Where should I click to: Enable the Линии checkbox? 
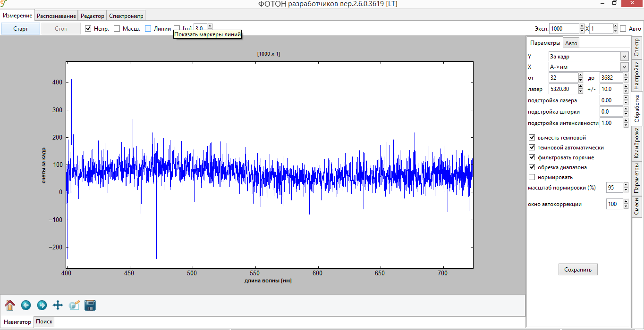[148, 29]
